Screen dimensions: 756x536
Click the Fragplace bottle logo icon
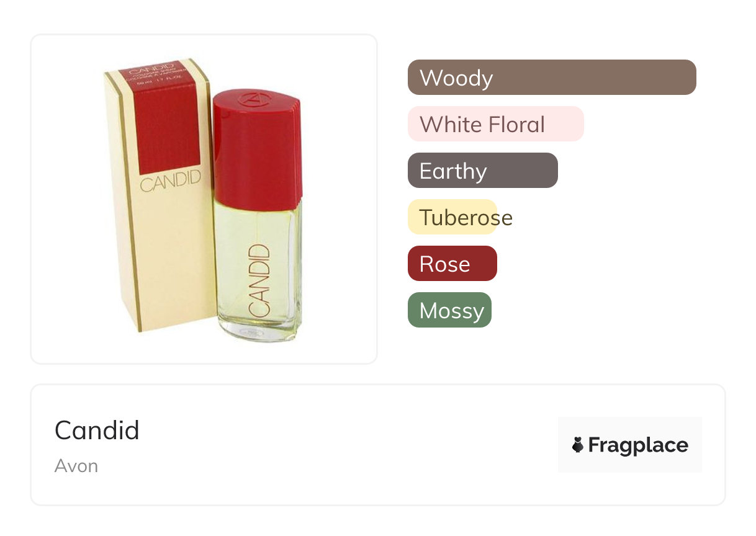coord(578,445)
